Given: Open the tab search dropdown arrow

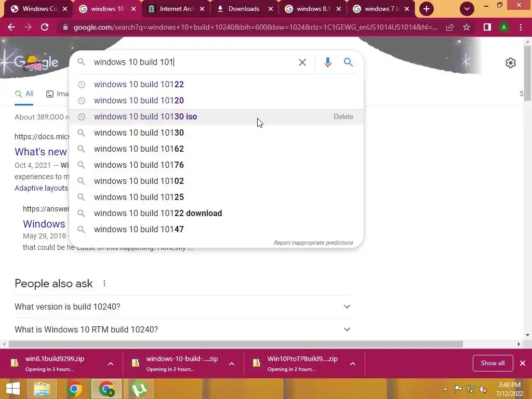Looking at the screenshot, I should [467, 9].
